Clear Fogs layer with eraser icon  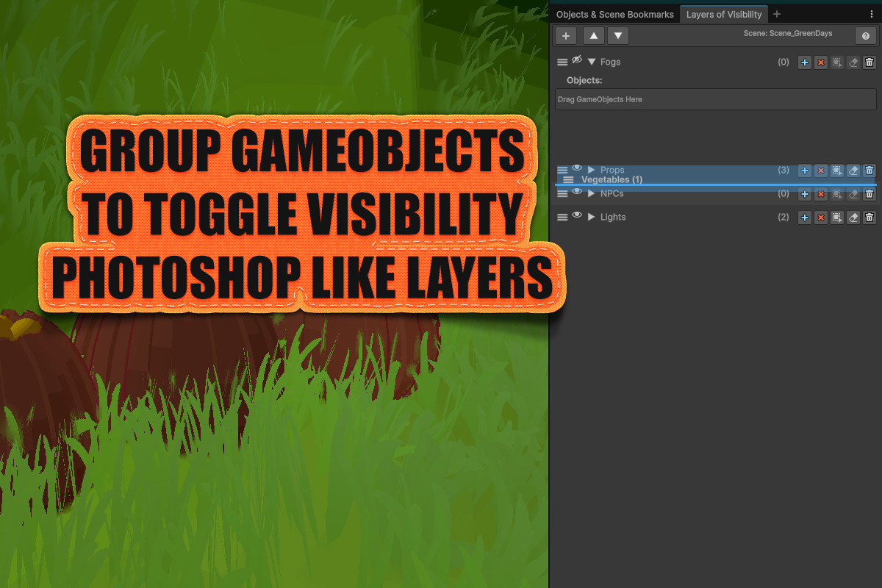point(853,62)
